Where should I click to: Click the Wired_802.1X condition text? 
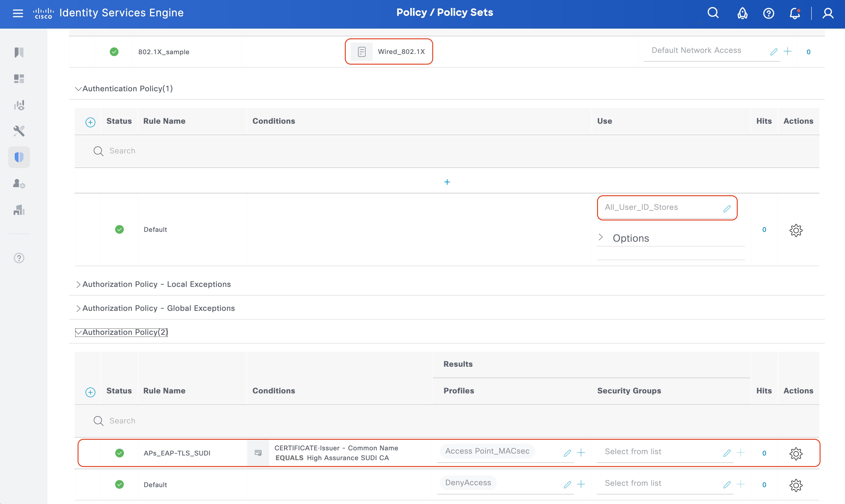click(401, 51)
